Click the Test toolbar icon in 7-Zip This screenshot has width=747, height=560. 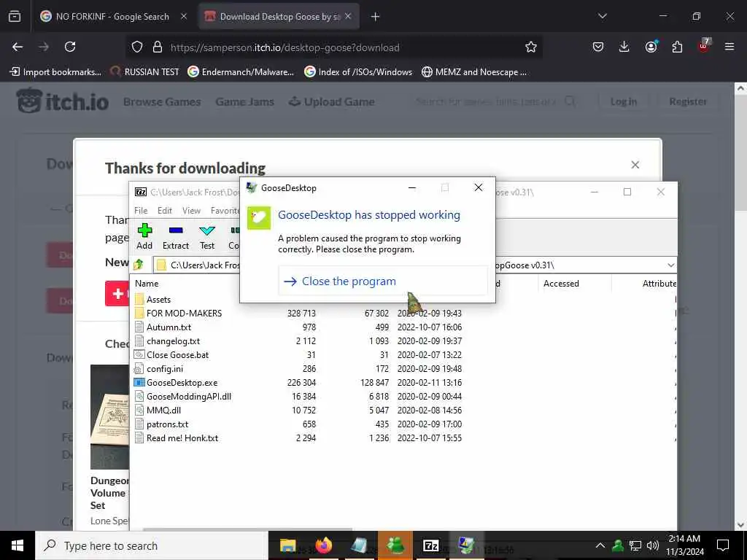click(x=207, y=236)
